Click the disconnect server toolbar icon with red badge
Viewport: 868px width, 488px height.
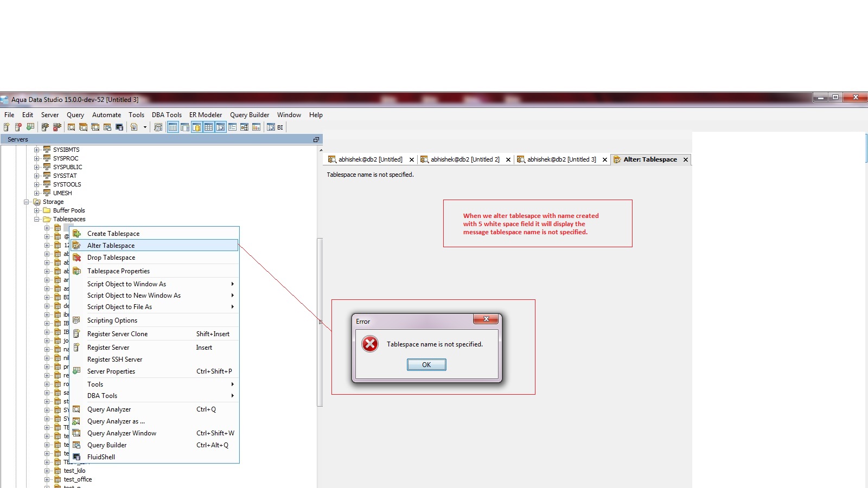coord(57,127)
